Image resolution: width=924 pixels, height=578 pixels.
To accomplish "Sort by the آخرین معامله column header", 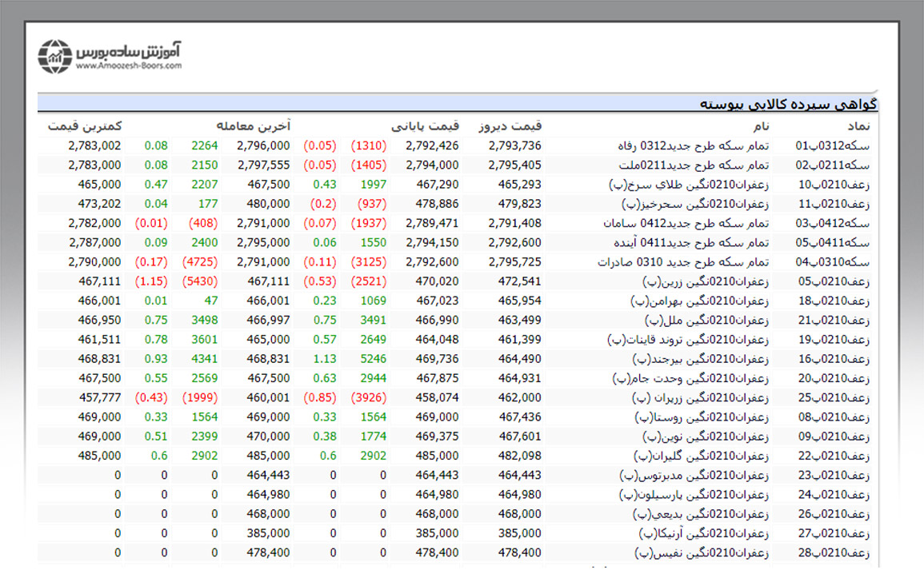I will [x=253, y=126].
